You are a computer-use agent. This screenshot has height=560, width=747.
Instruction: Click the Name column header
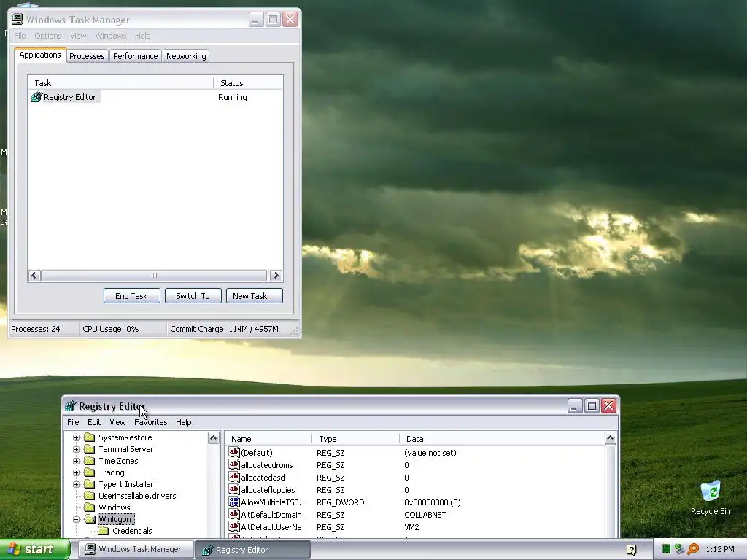point(268,438)
